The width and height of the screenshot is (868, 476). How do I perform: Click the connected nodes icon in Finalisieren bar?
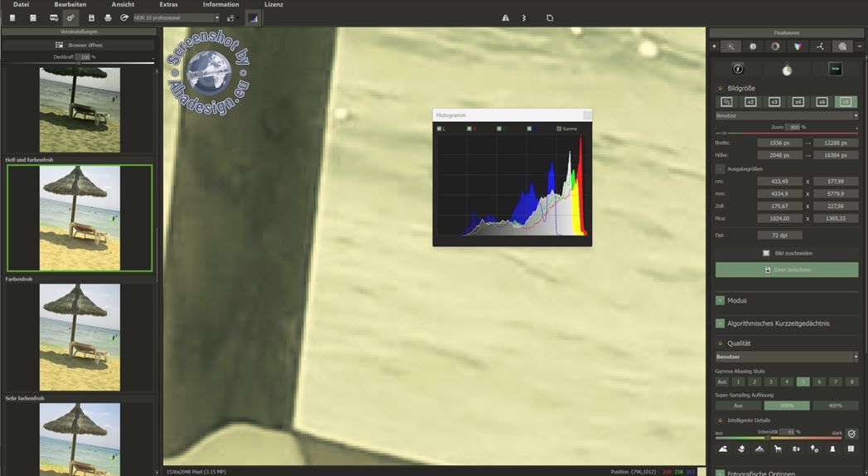click(x=820, y=46)
